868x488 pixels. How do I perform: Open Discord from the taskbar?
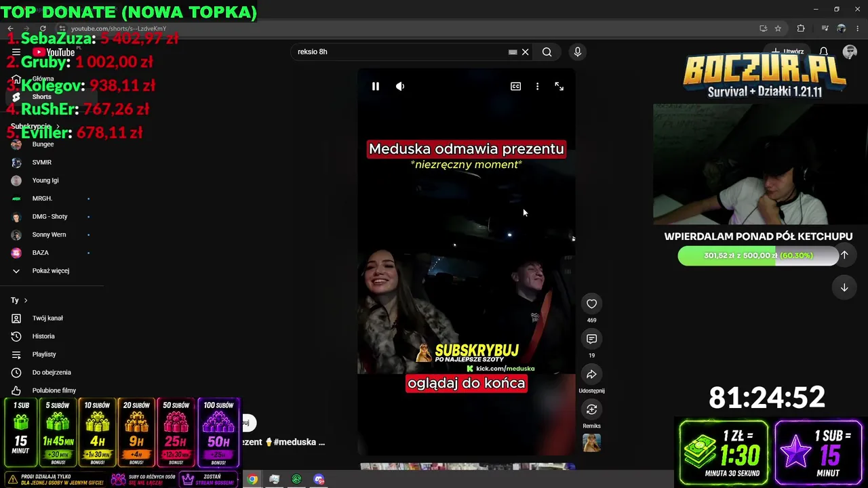coord(319,479)
